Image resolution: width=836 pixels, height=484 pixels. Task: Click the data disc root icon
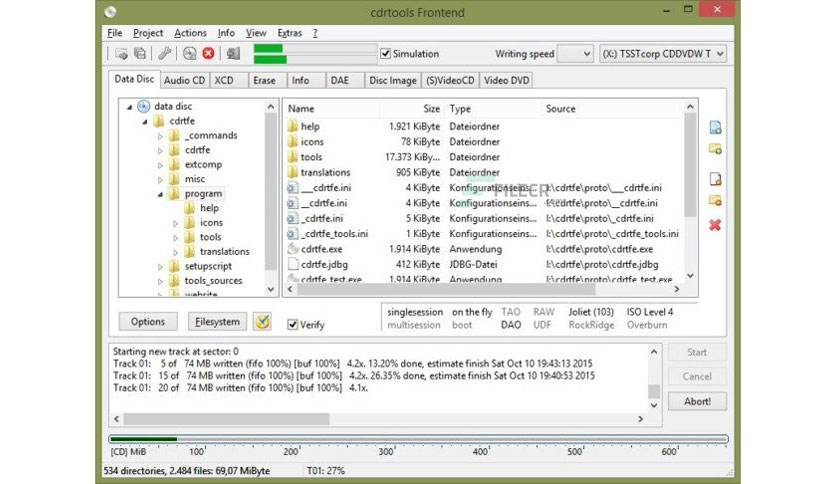click(143, 106)
